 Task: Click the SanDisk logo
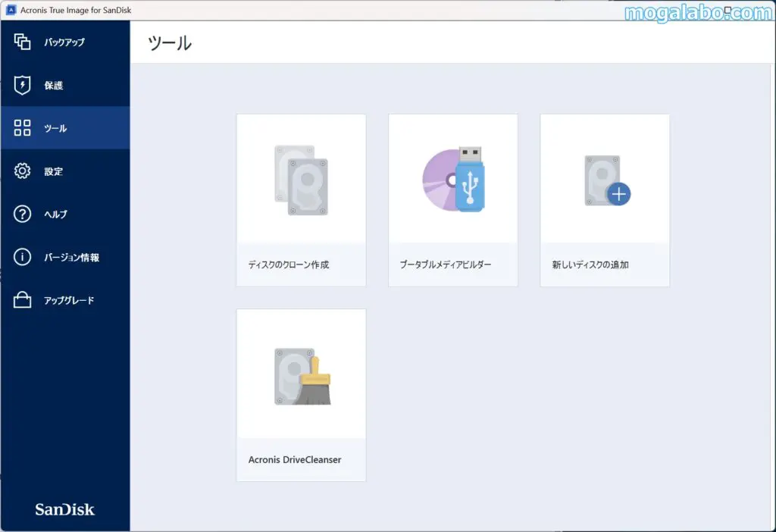[65, 510]
